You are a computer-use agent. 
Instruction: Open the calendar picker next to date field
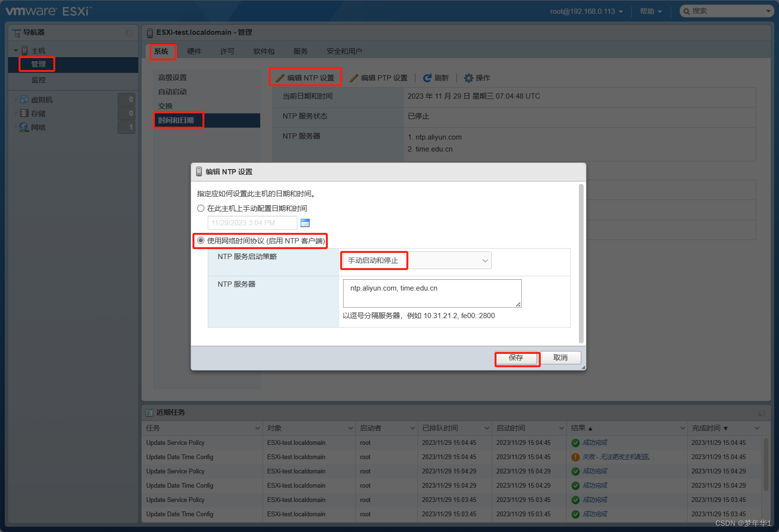[304, 222]
